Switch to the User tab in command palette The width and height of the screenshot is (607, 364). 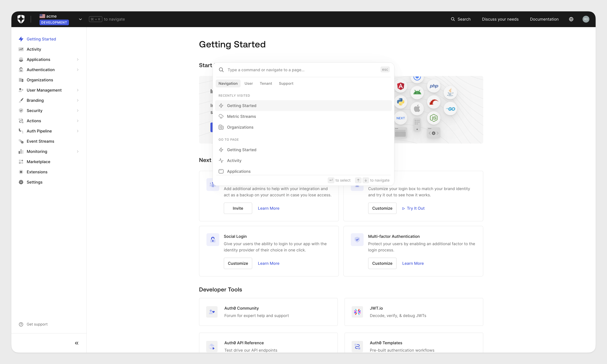[x=249, y=83]
